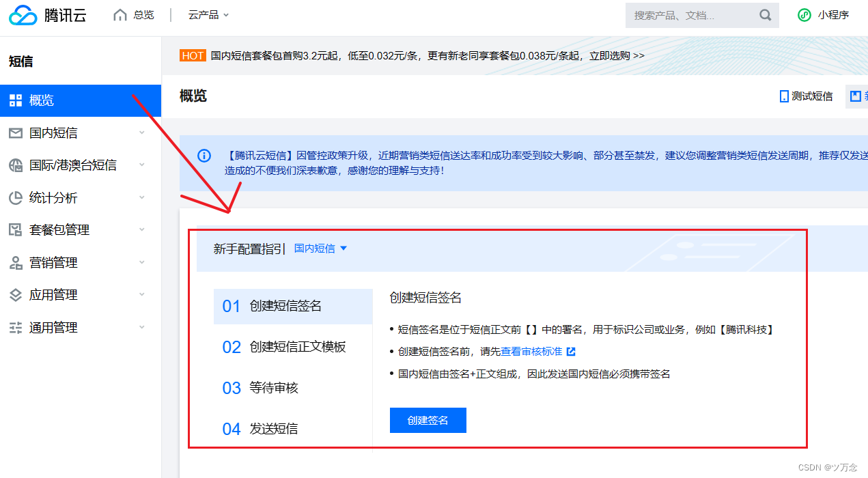Click the 概览 grid icon in sidebar
Viewport: 868px width, 478px height.
coord(16,101)
